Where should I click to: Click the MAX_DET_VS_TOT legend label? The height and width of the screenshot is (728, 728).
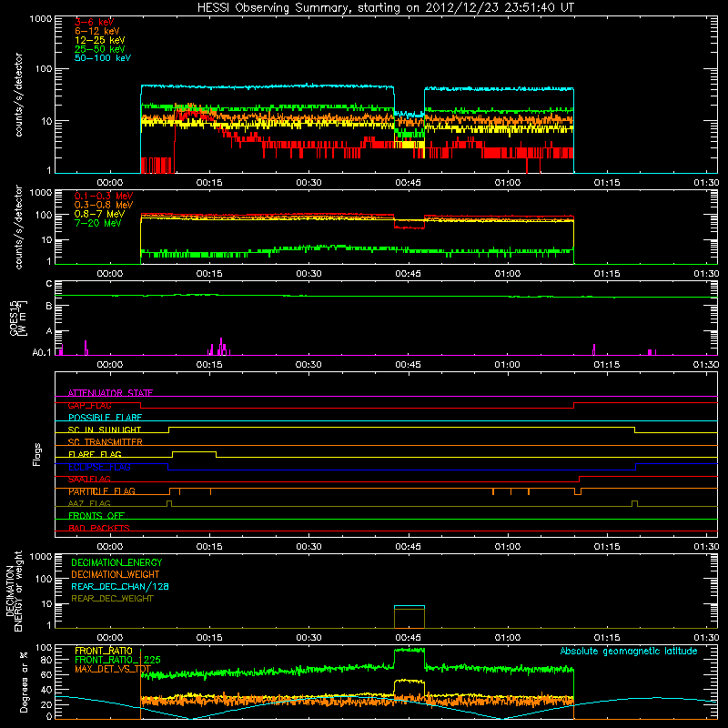point(113,669)
